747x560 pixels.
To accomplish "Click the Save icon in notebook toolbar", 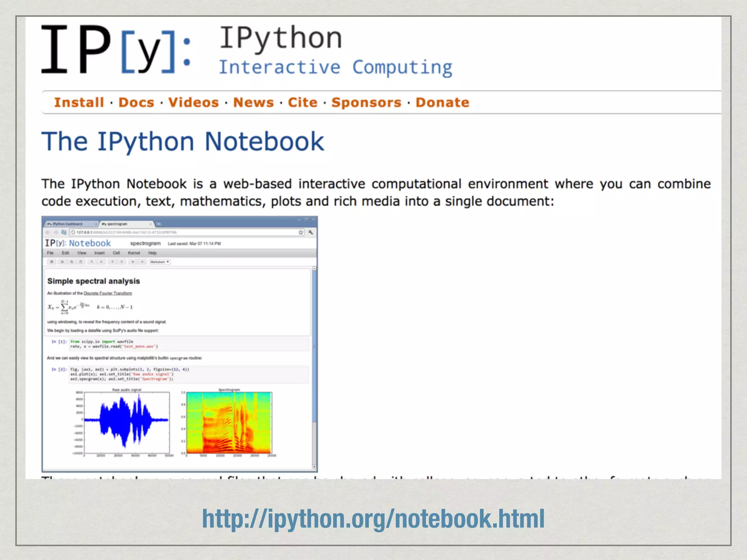I will pos(52,262).
